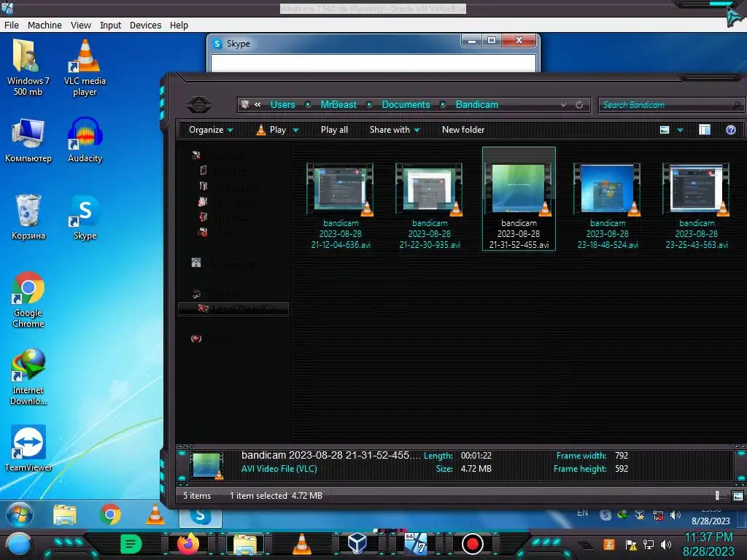The image size is (747, 560).
Task: Open the VirtualBox Machine menu
Action: pos(44,26)
